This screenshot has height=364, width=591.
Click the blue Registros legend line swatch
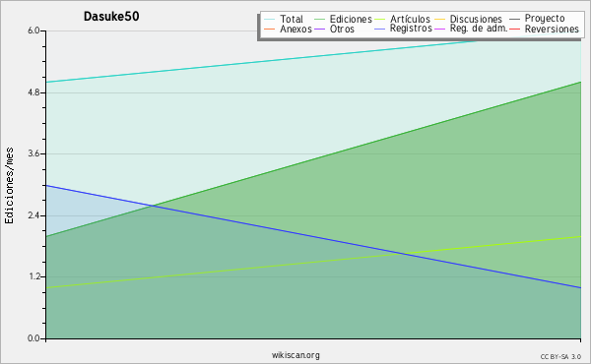click(x=380, y=30)
